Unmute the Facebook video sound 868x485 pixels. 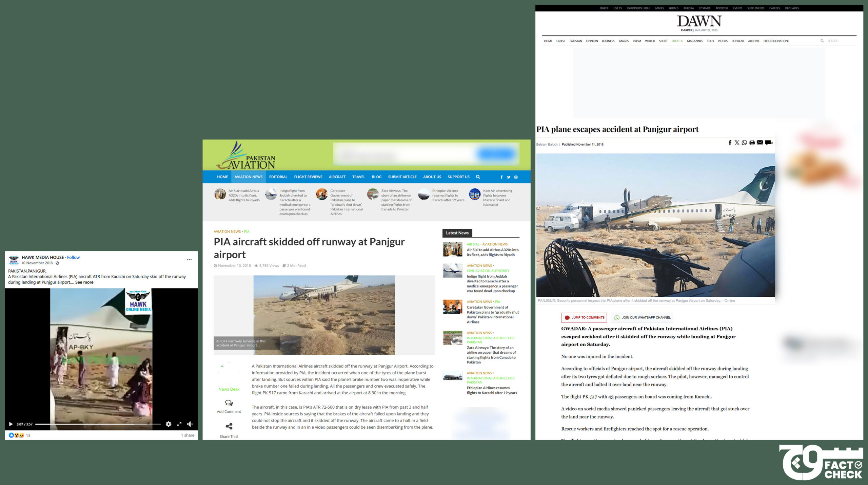pos(190,424)
